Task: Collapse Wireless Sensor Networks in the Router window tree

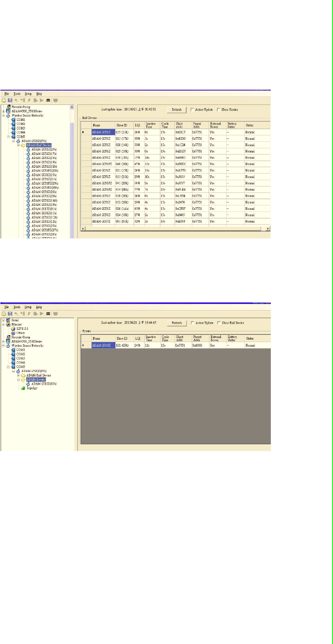Action: tap(3, 346)
